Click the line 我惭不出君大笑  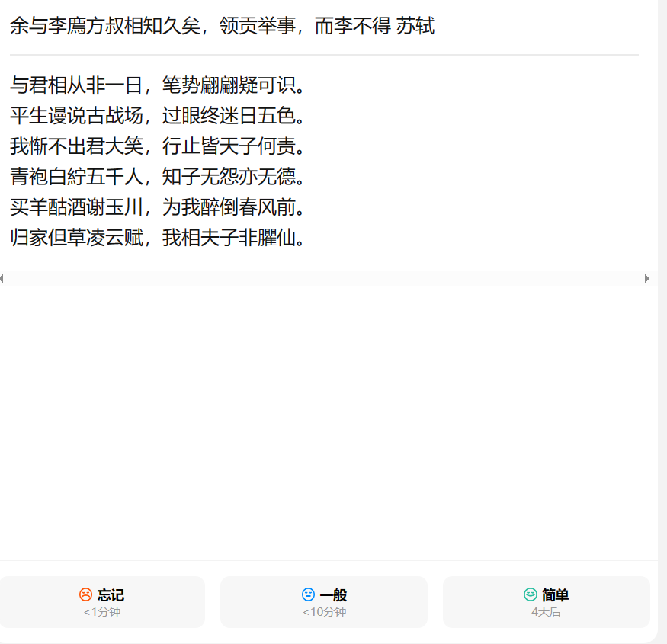[x=76, y=146]
